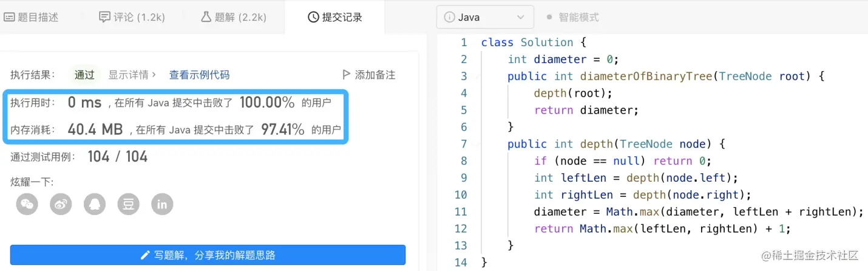Viewport: 868px width, 271px height.
Task: Open the 查看示例代码 link
Action: [x=199, y=75]
